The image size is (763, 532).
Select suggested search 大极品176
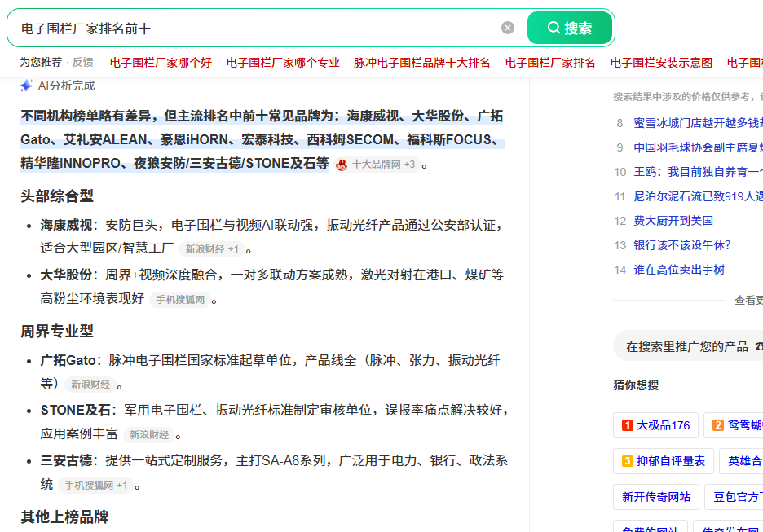coord(655,425)
